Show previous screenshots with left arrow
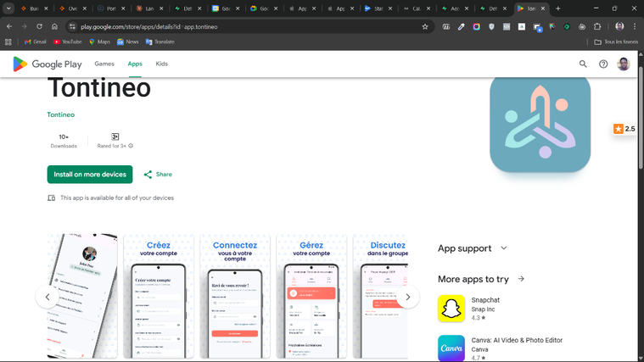 coord(48,297)
